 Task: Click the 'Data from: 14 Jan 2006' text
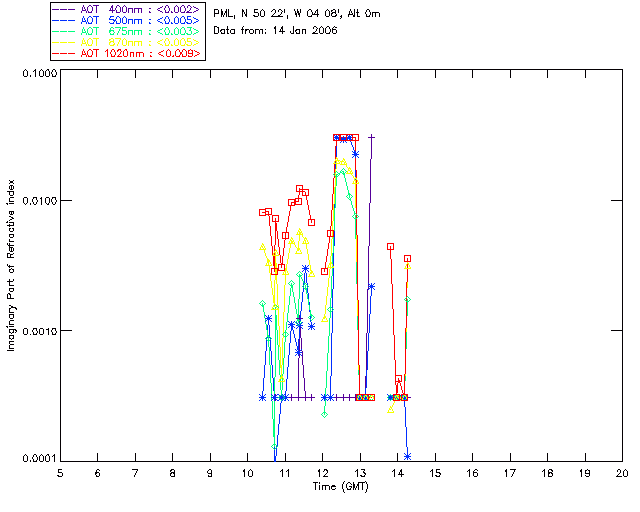point(275,31)
